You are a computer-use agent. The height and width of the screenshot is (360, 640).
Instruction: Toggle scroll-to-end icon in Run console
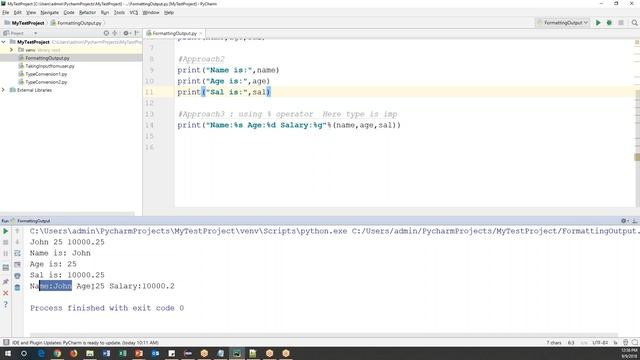(17, 265)
